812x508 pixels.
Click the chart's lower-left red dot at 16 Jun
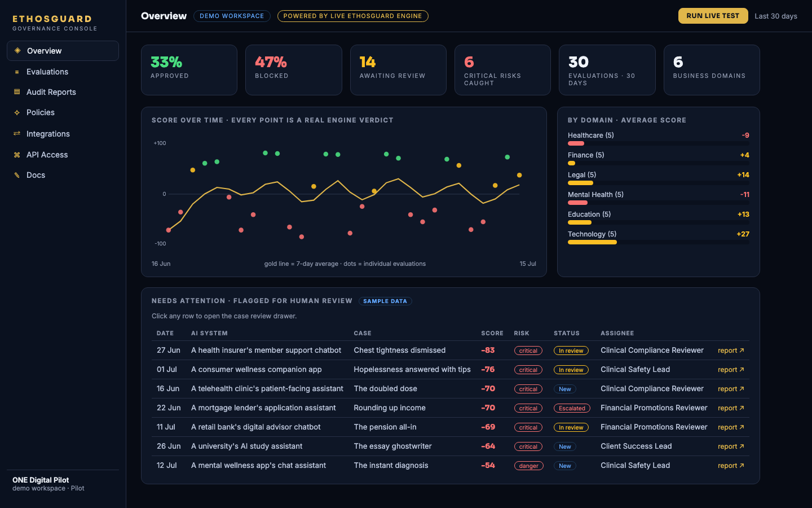coord(169,230)
